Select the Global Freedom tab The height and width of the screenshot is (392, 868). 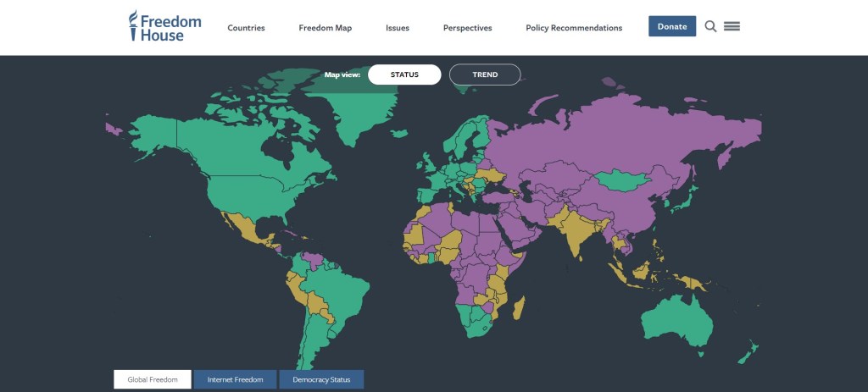153,379
